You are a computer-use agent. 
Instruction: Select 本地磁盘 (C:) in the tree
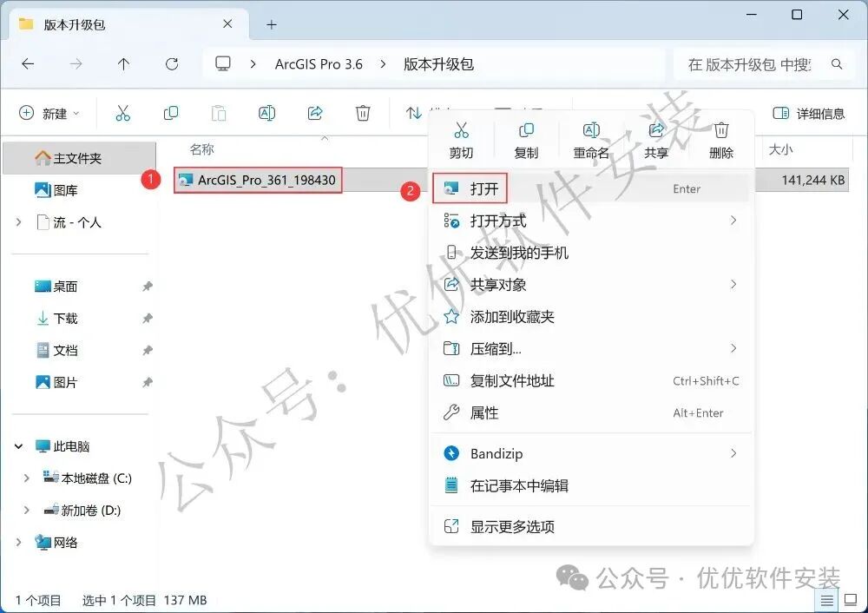88,478
